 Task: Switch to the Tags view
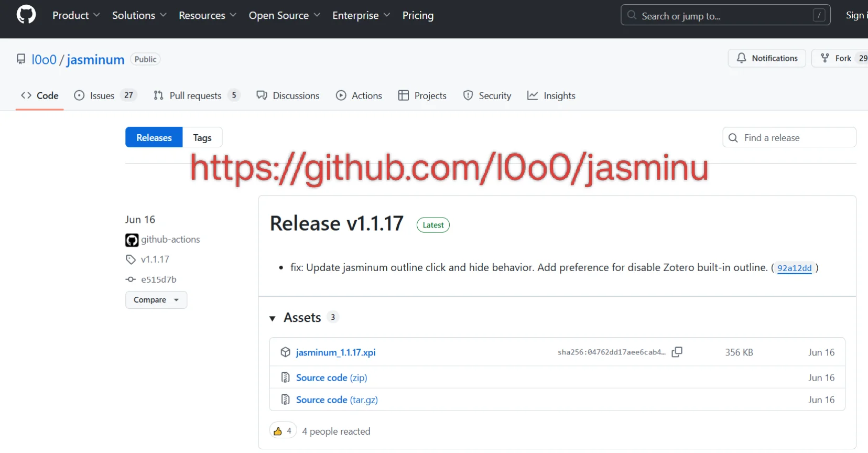click(x=202, y=137)
